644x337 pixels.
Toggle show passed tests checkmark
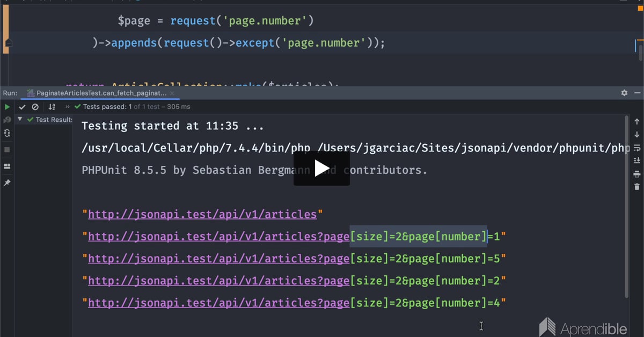click(x=22, y=107)
